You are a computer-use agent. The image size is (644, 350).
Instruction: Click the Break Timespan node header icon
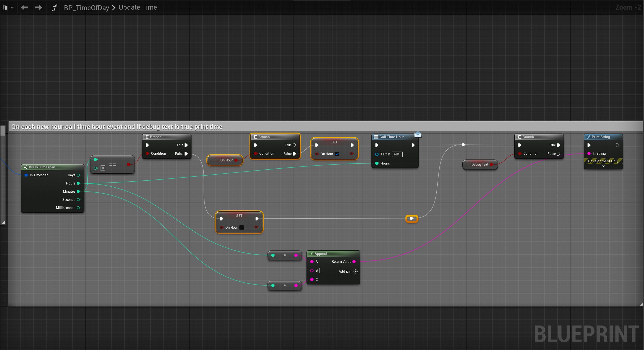pyautogui.click(x=25, y=167)
